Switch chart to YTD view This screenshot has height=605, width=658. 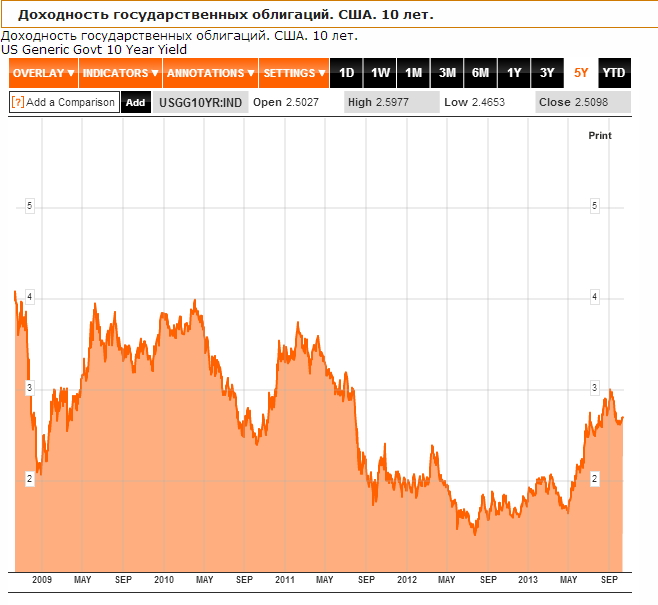point(614,73)
